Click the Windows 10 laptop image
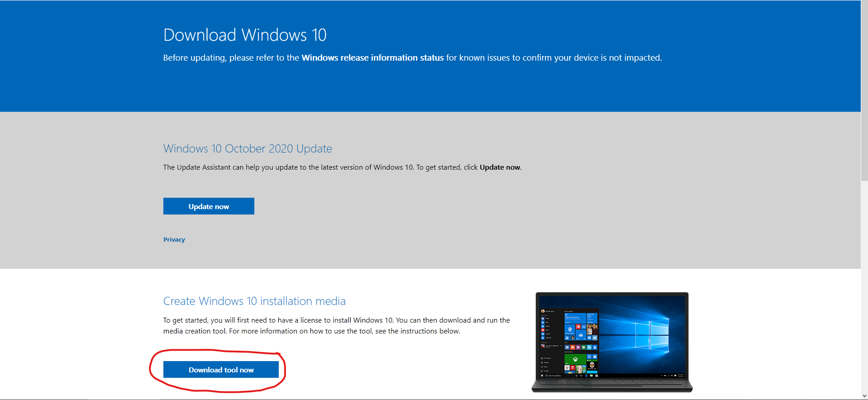Image resolution: width=868 pixels, height=400 pixels. [612, 343]
